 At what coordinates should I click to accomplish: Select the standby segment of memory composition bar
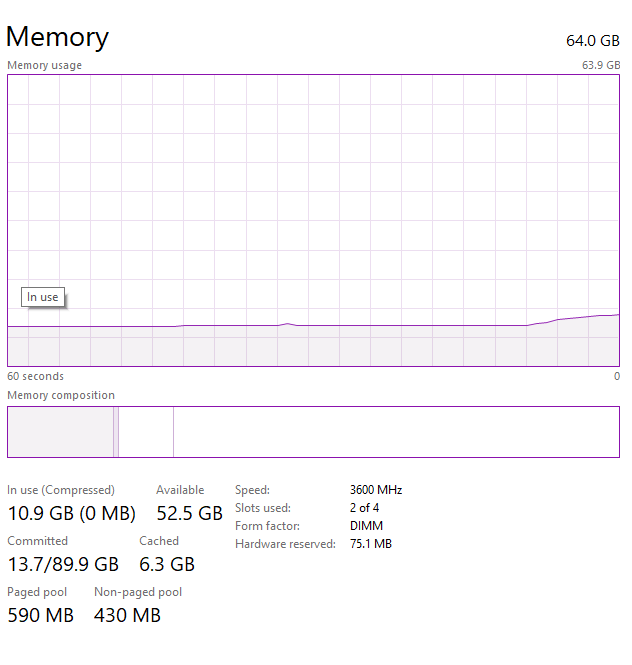tap(146, 432)
